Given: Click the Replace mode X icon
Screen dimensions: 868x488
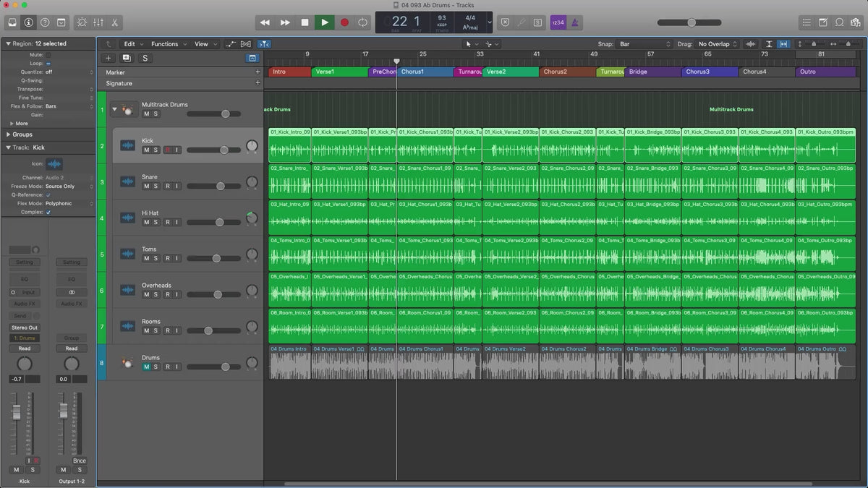Looking at the screenshot, I should (x=506, y=22).
